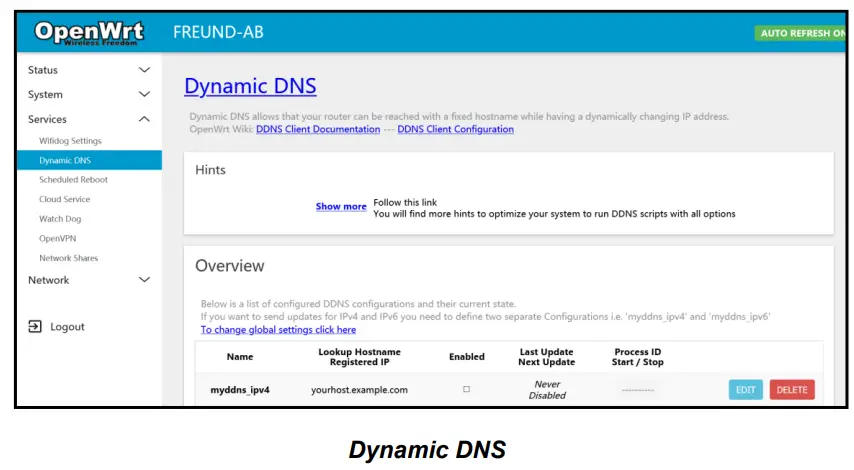The height and width of the screenshot is (470, 854).
Task: Click the Logout door-arrow icon
Action: click(x=35, y=326)
